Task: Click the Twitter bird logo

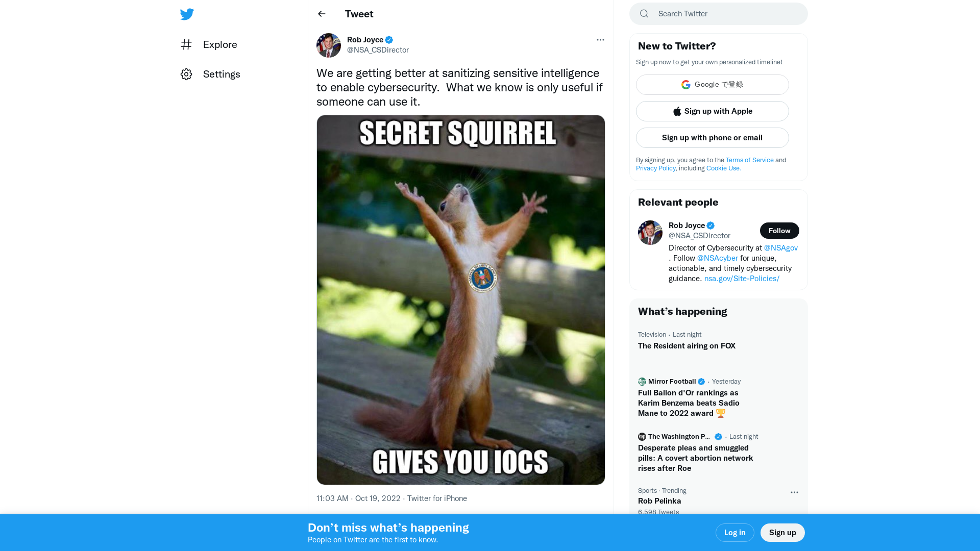Action: 187,14
